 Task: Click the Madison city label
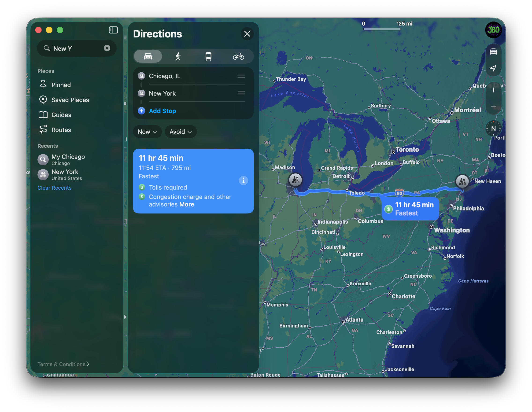point(285,168)
